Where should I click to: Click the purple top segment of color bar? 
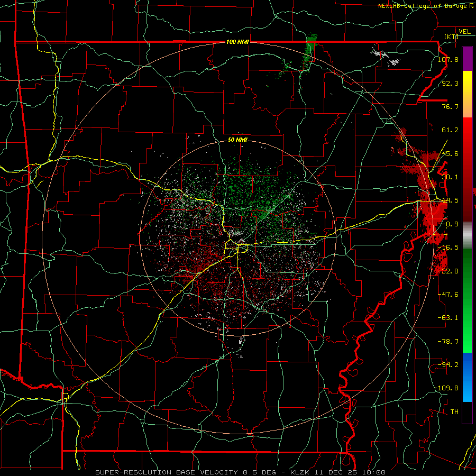[x=467, y=59]
